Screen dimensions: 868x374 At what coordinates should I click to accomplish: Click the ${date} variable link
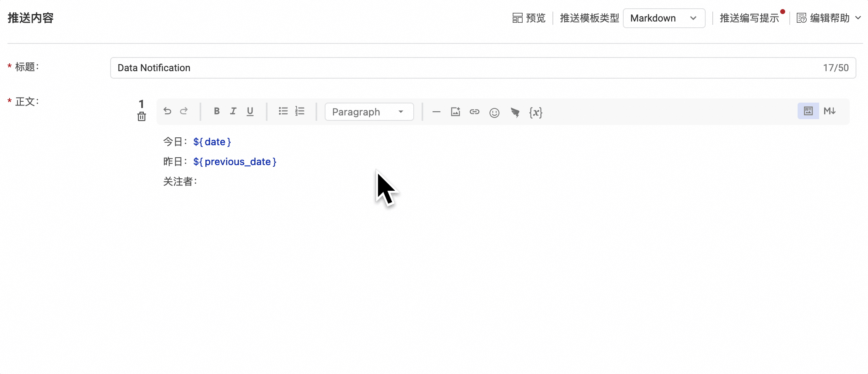pos(212,141)
